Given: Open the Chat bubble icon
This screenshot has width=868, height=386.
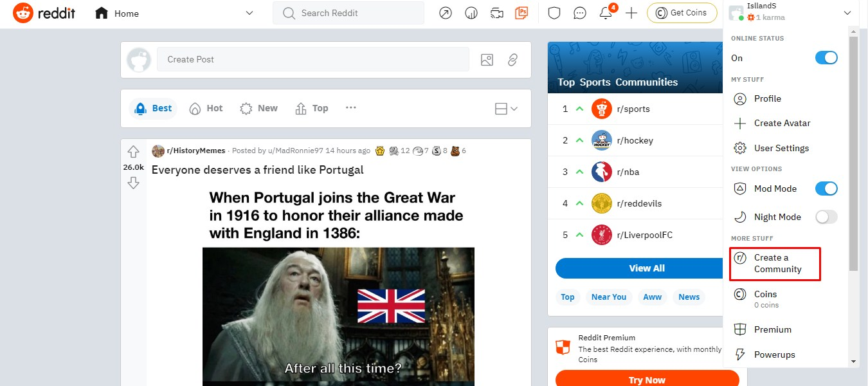Looking at the screenshot, I should click(580, 13).
